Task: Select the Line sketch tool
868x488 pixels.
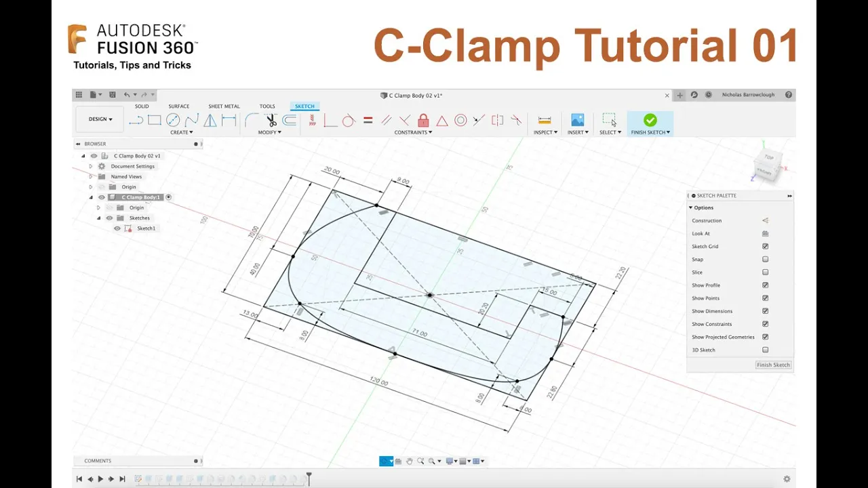Action: (x=136, y=120)
